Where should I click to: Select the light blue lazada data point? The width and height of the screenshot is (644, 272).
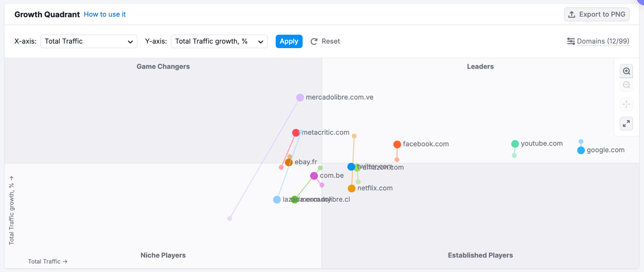(277, 200)
